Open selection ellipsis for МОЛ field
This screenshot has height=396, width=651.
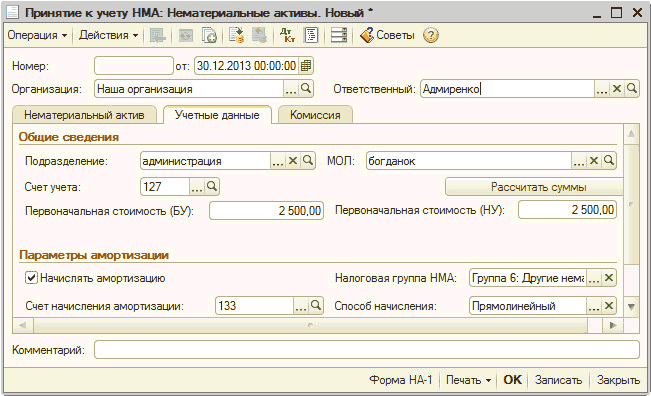[x=579, y=161]
